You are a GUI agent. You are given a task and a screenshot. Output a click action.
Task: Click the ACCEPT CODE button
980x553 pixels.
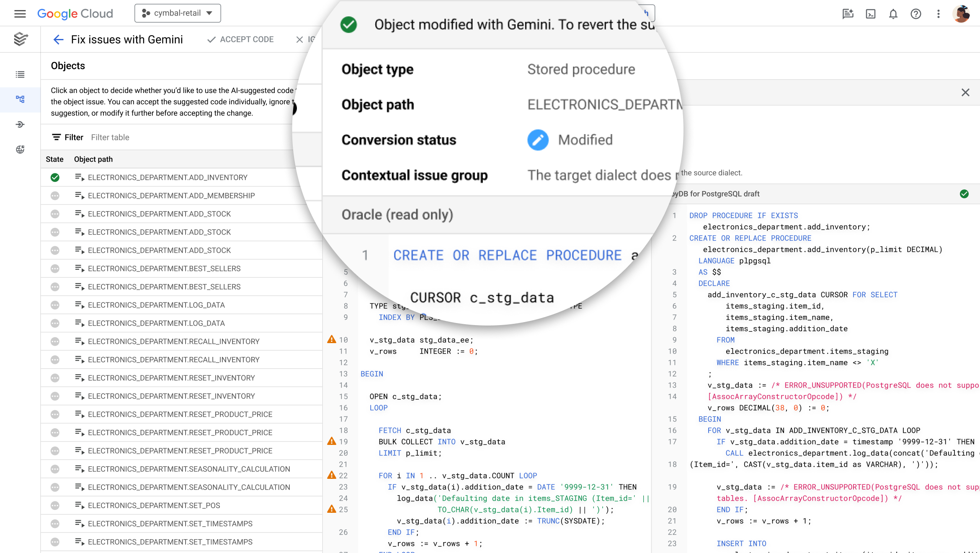coord(240,39)
